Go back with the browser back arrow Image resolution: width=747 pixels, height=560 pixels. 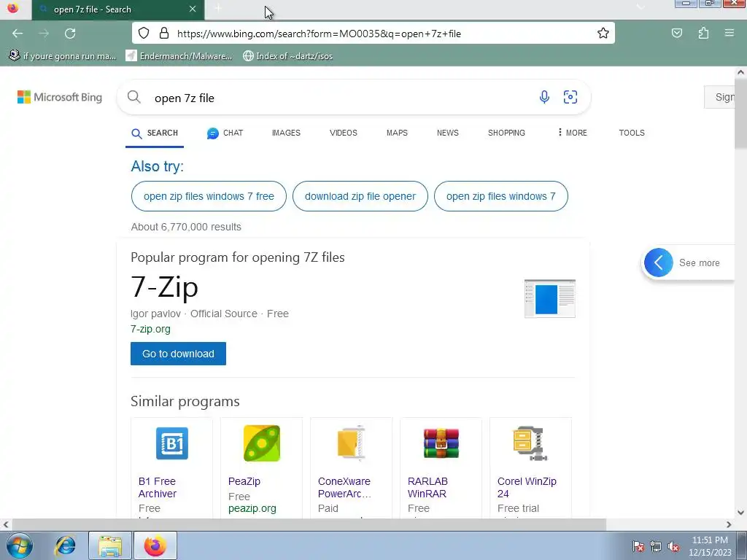18,34
